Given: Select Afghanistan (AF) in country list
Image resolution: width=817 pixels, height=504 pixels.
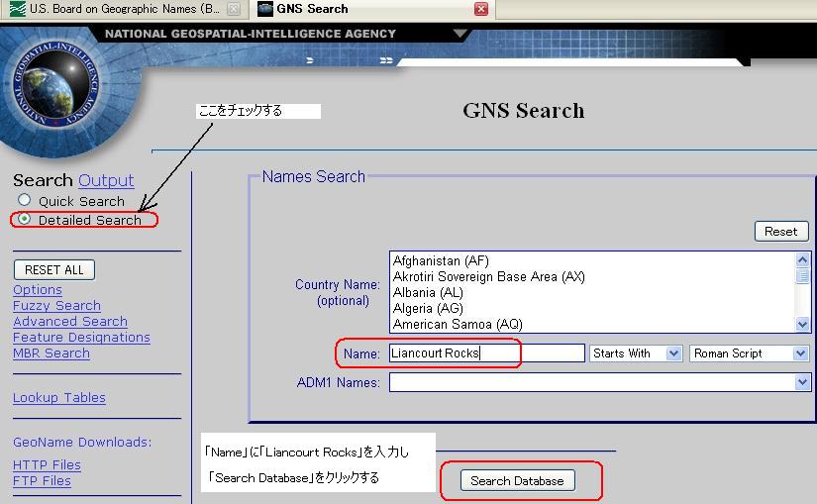Looking at the screenshot, I should tap(441, 260).
